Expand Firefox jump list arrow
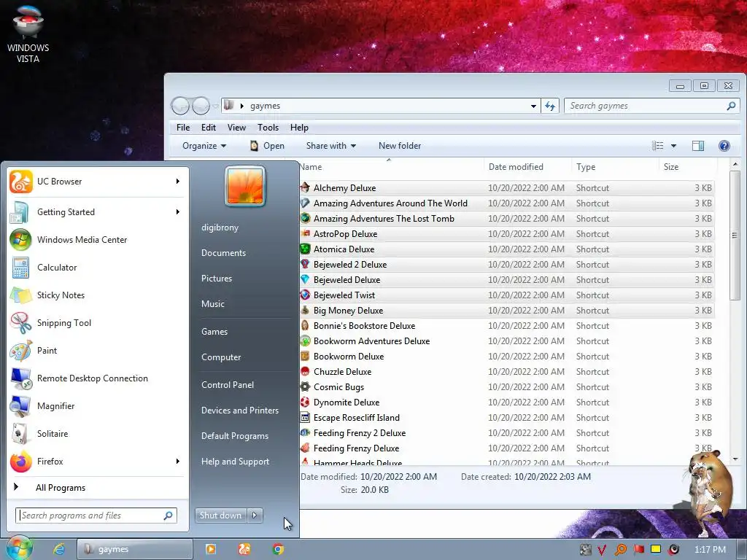 pyautogui.click(x=178, y=462)
